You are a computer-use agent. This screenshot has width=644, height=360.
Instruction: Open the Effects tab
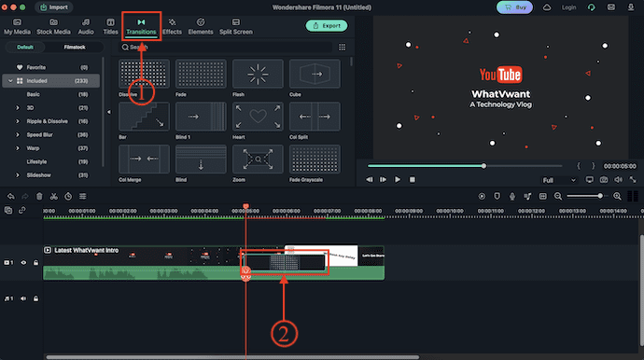tap(172, 27)
